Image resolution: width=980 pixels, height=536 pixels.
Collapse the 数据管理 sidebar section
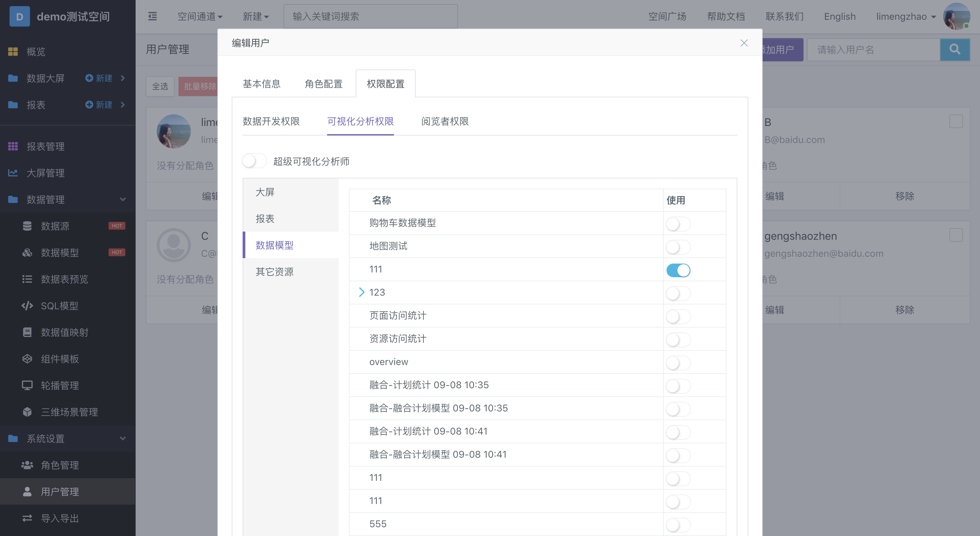(123, 199)
